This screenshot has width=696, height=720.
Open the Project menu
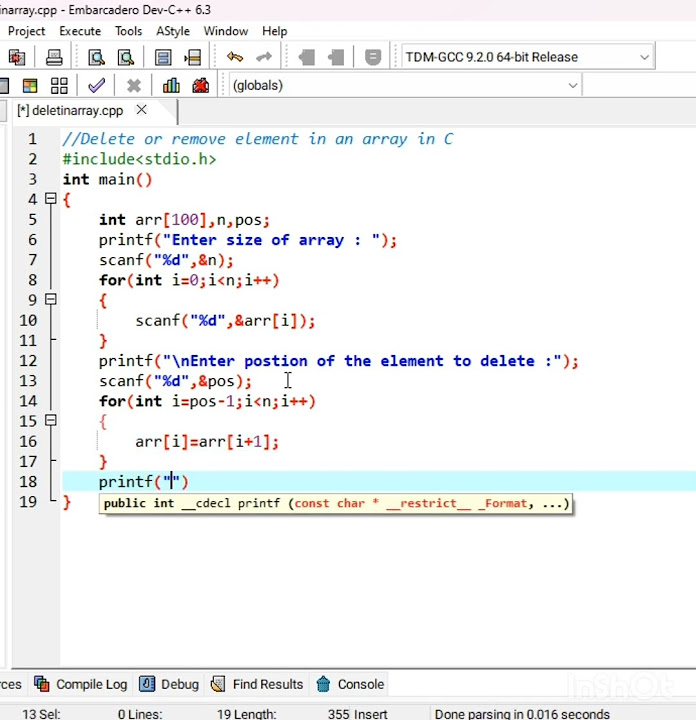click(x=27, y=31)
